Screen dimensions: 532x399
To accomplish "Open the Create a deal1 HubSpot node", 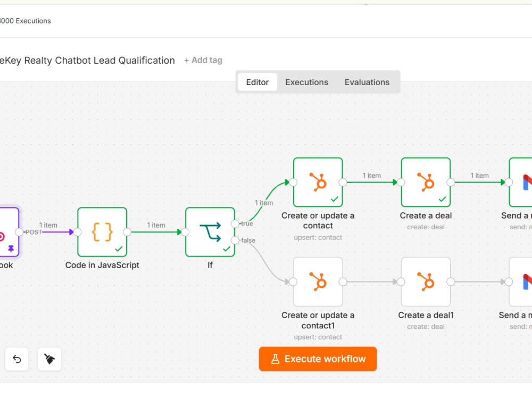I will tap(426, 281).
